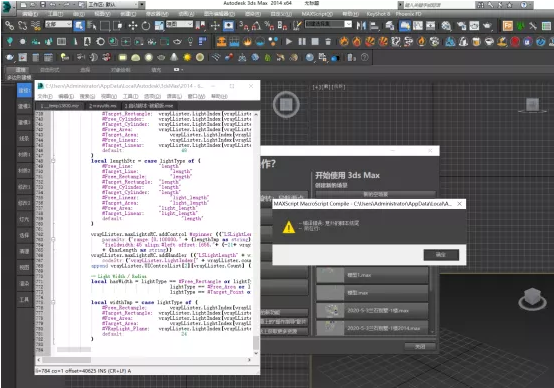Screen dimensions: 554x388
Task: Click the Stop simulation button
Action: (x=315, y=42)
